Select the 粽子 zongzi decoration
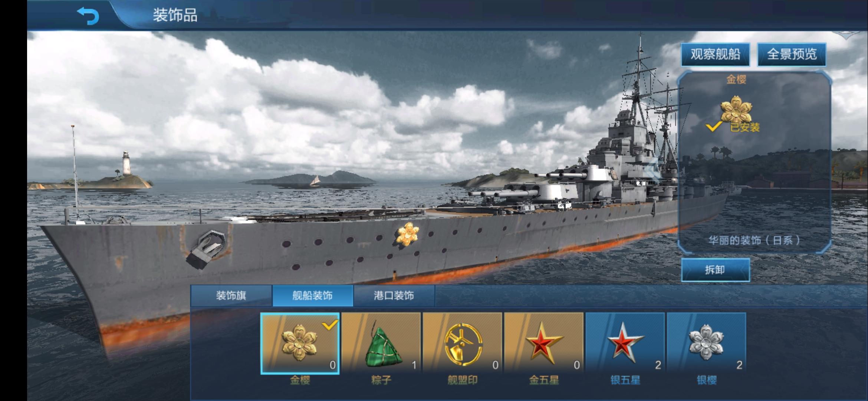868x401 pixels. (x=381, y=343)
